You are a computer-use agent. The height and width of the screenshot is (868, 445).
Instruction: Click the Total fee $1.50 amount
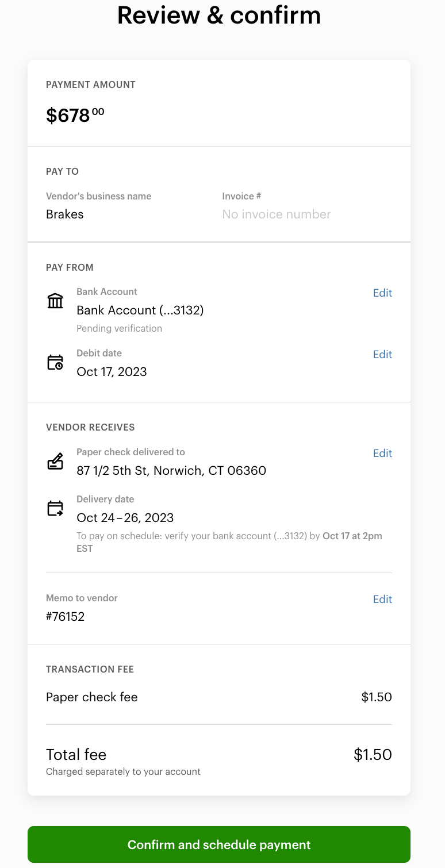(x=373, y=755)
